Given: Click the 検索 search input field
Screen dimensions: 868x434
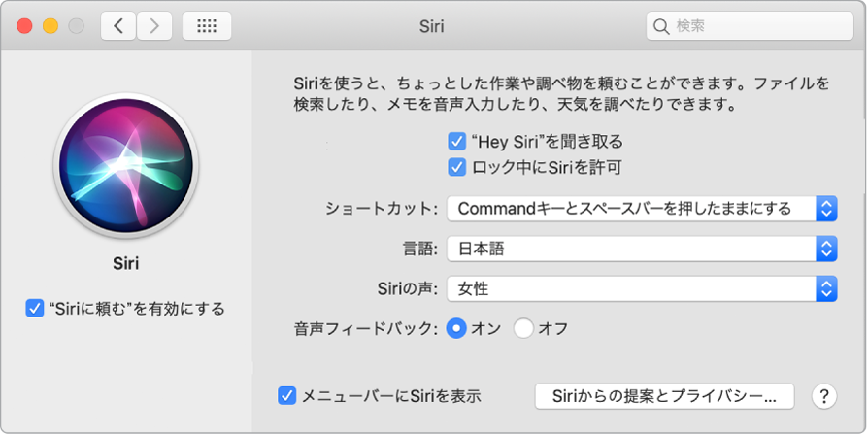Looking at the screenshot, I should (750, 26).
